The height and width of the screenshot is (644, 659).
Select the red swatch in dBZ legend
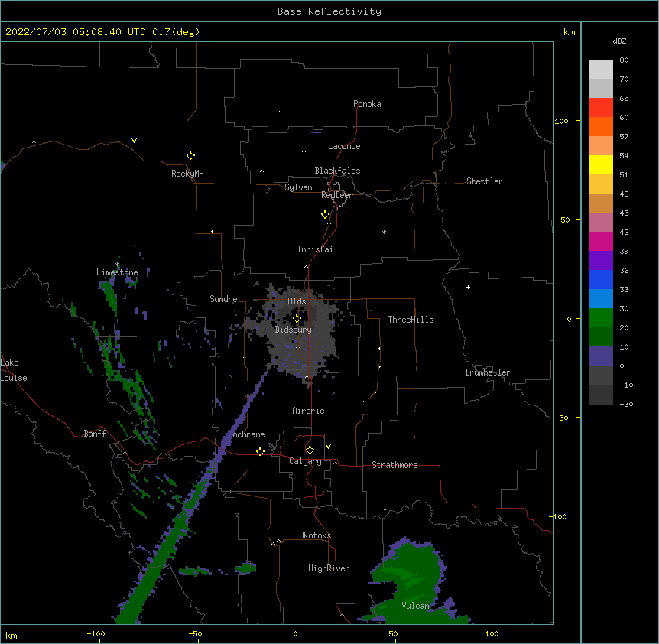tap(601, 108)
